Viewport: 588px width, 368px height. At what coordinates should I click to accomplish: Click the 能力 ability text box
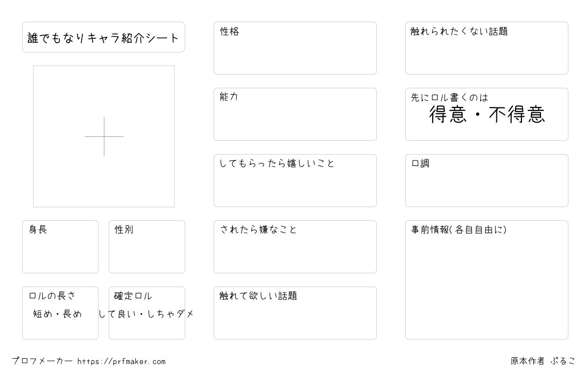pos(295,114)
